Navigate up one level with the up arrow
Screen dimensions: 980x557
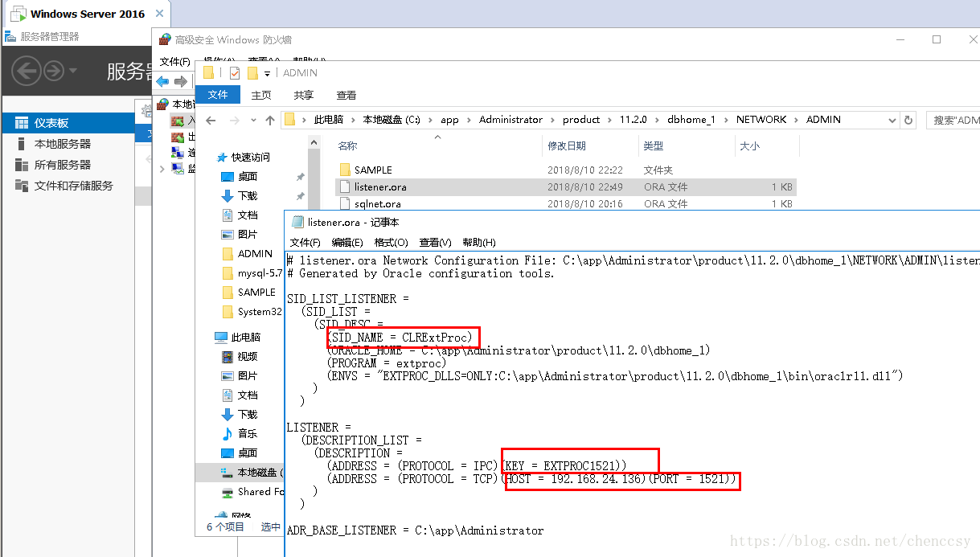(270, 119)
